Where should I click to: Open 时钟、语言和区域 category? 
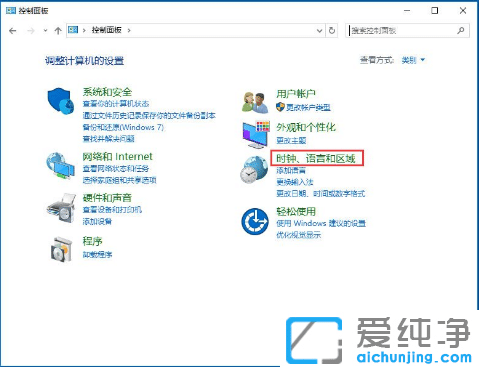pyautogui.click(x=316, y=158)
